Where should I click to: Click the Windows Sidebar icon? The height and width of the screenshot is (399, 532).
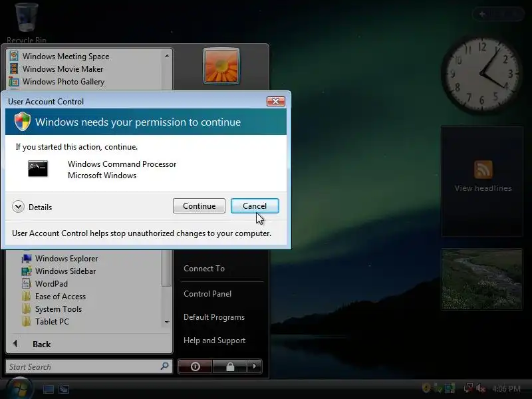click(x=27, y=271)
